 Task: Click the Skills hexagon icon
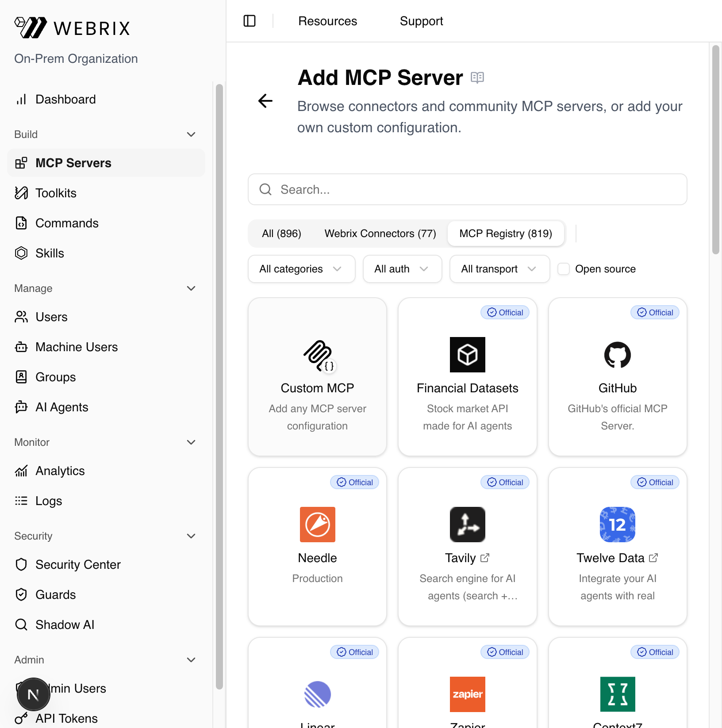[21, 253]
